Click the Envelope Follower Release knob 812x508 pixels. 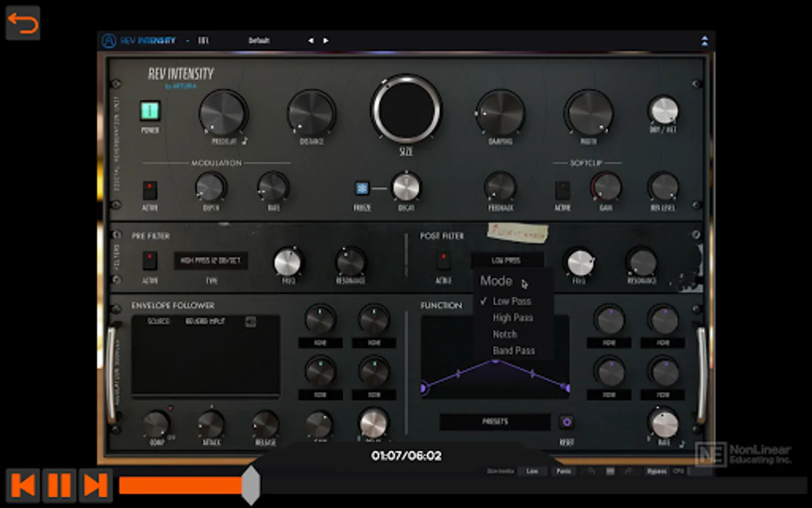(x=265, y=424)
